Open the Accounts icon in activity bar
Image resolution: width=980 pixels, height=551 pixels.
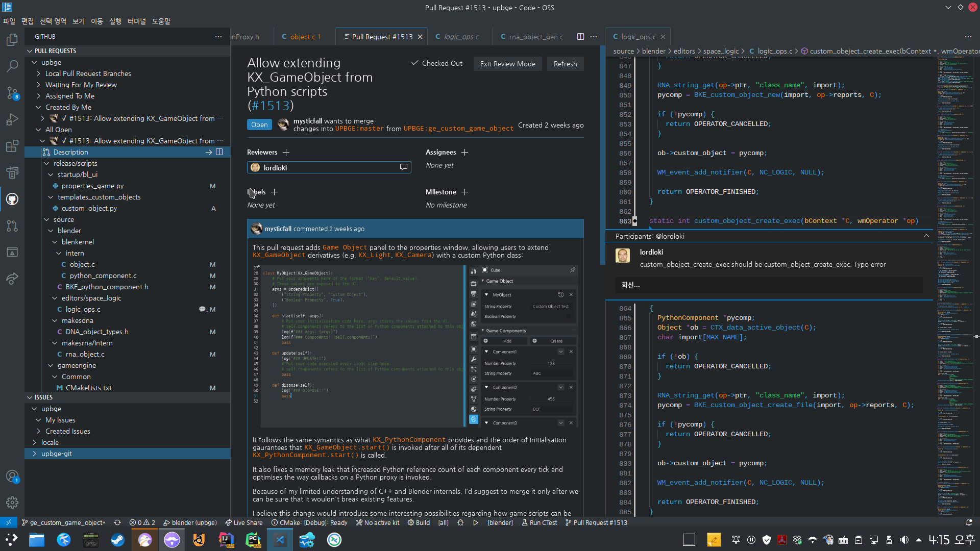coord(12,477)
